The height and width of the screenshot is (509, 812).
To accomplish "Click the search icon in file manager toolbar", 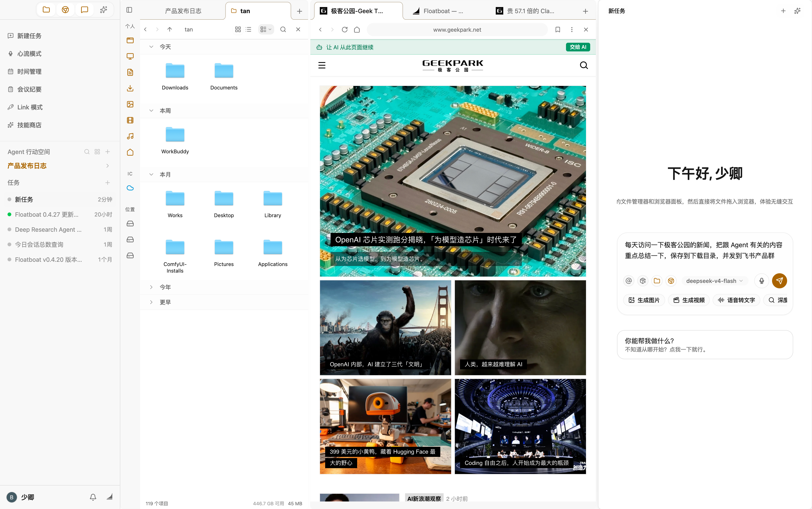I will click(x=283, y=30).
